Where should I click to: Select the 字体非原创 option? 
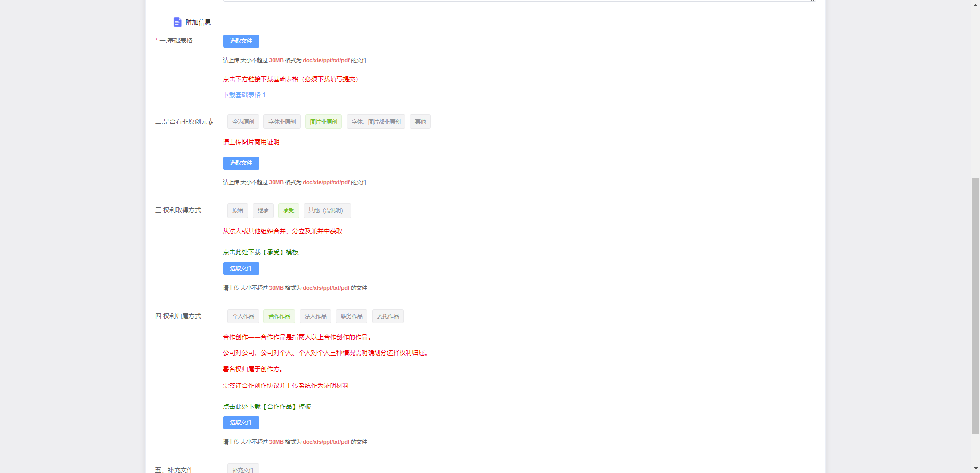coord(281,122)
